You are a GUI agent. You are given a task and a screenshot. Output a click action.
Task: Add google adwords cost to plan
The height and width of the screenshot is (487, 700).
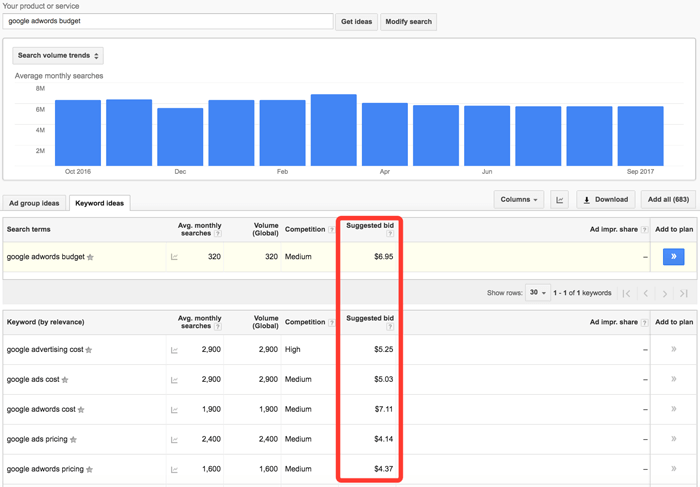[x=674, y=409]
